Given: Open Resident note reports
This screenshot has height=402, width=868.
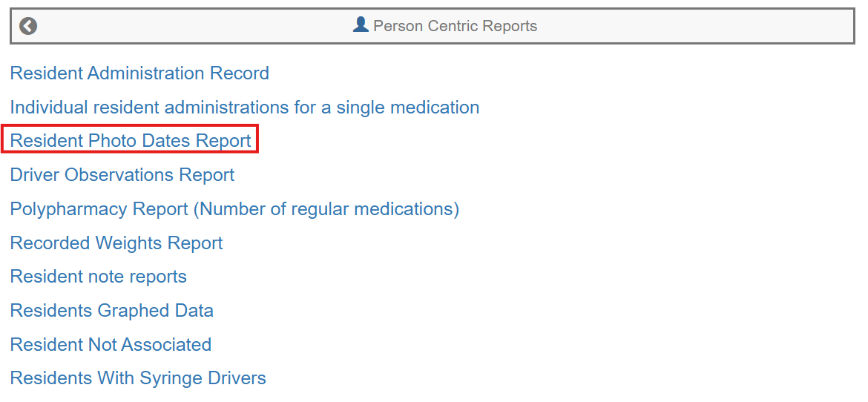Looking at the screenshot, I should coord(98,277).
